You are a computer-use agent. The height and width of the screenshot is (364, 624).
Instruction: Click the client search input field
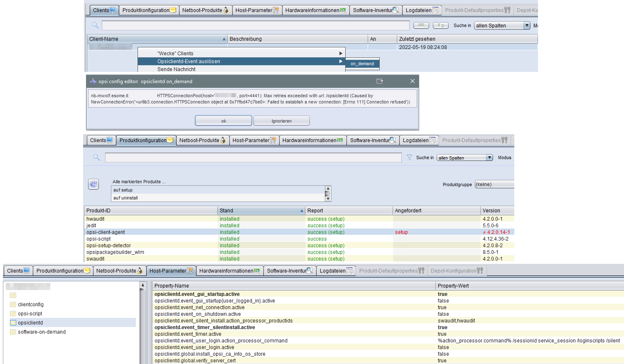255,25
